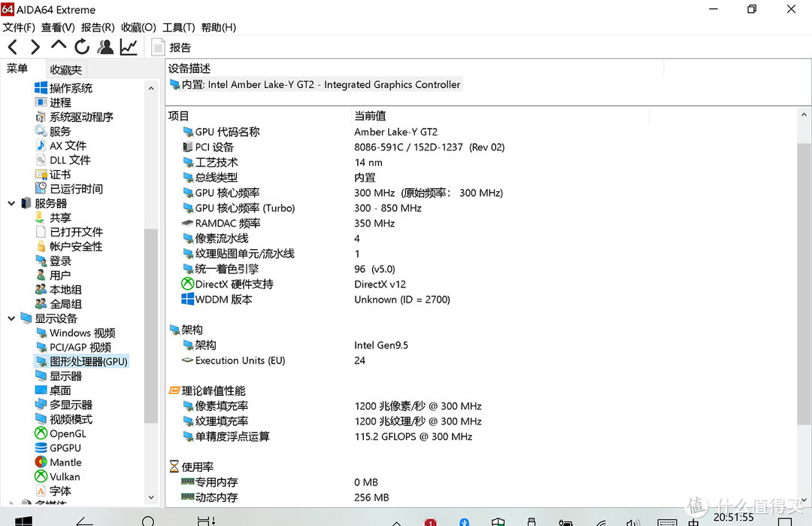Open the 文件(F) menu

tap(19, 27)
